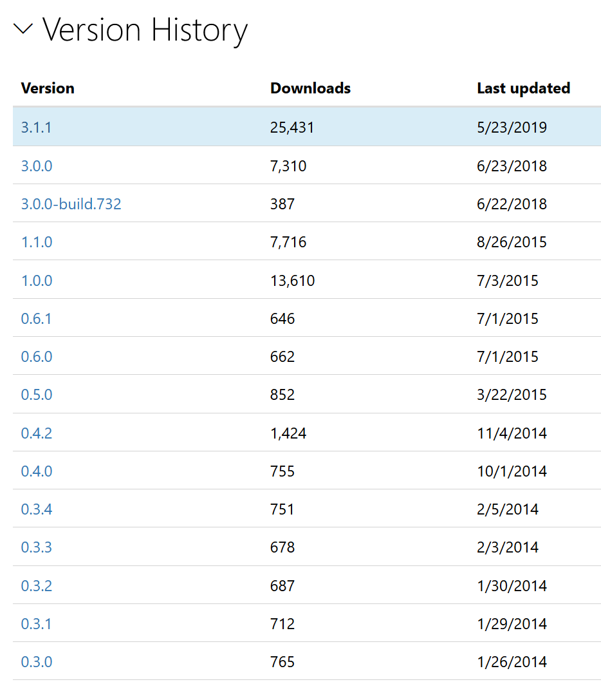
Task: Click the Version History heading
Action: tap(145, 30)
